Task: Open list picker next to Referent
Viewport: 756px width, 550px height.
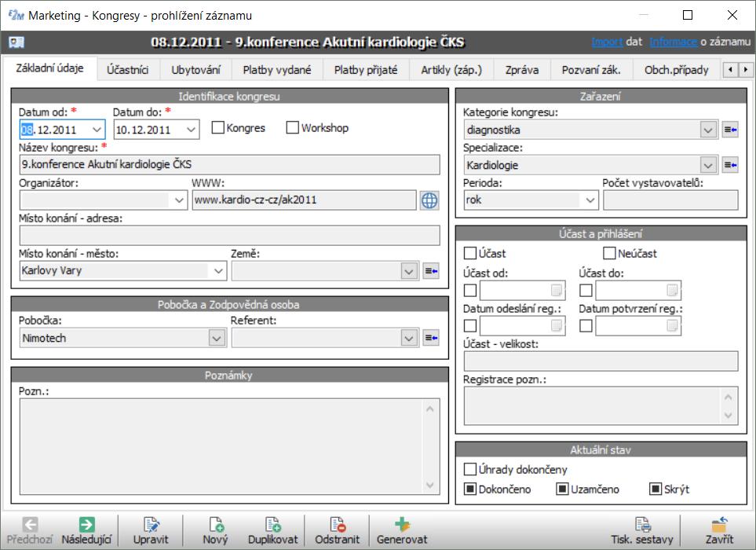Action: 431,338
